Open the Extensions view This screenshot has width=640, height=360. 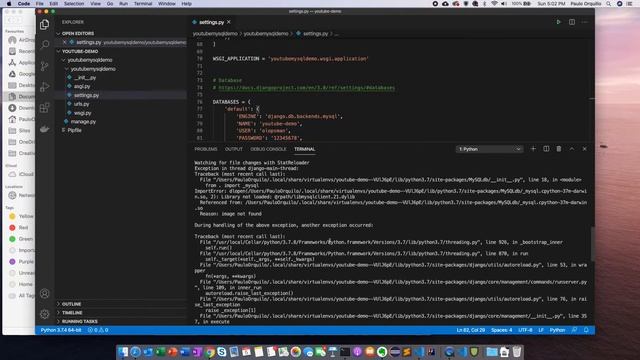coord(44,108)
